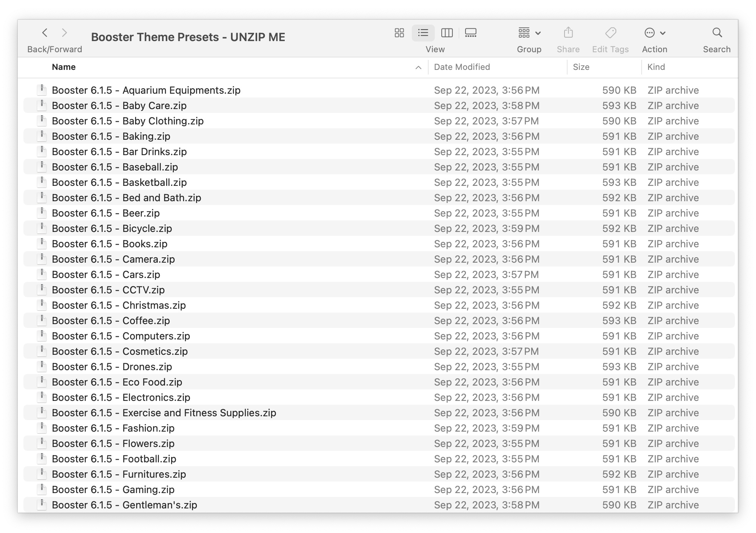Switch to icon grid view
756x533 pixels.
pos(399,33)
